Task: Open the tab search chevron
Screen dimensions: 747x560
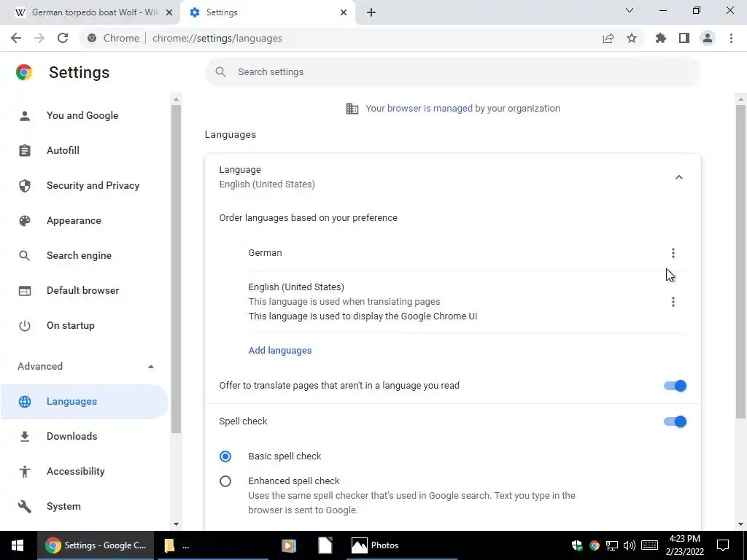Action: tap(630, 10)
